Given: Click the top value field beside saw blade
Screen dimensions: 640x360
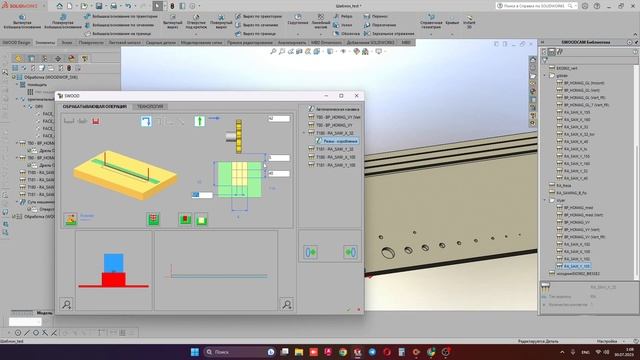Looking at the screenshot, I should tap(279, 119).
